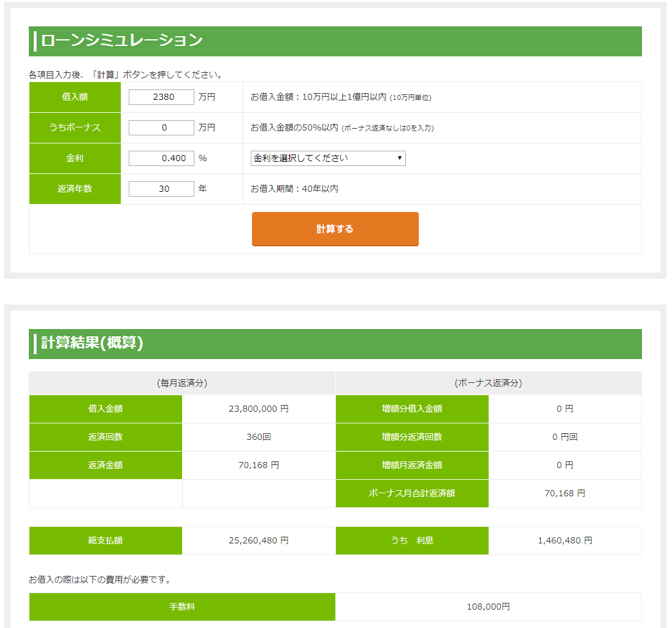672x628 pixels.
Task: Click the 25,260,480 円 total payment value
Action: pyautogui.click(x=258, y=540)
